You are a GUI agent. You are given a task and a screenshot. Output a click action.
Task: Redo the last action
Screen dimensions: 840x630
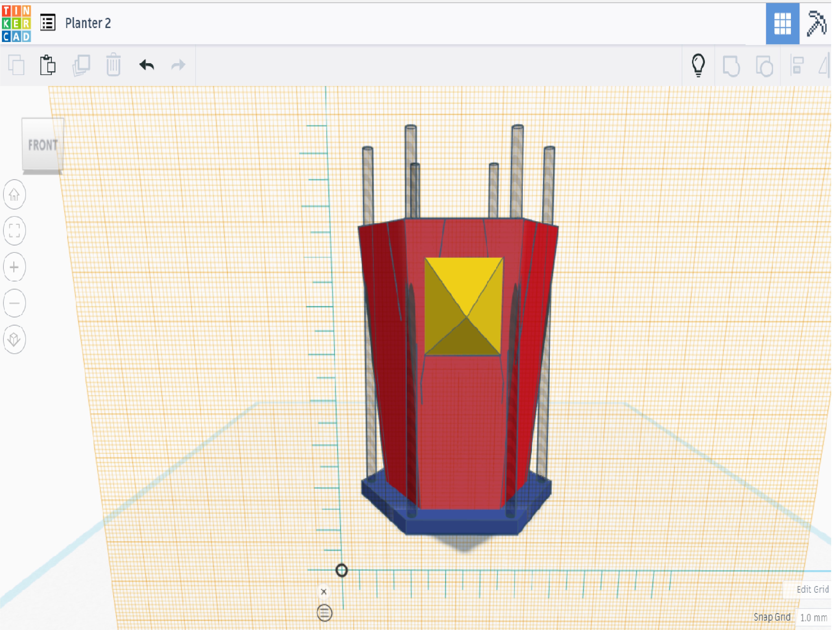click(x=178, y=65)
